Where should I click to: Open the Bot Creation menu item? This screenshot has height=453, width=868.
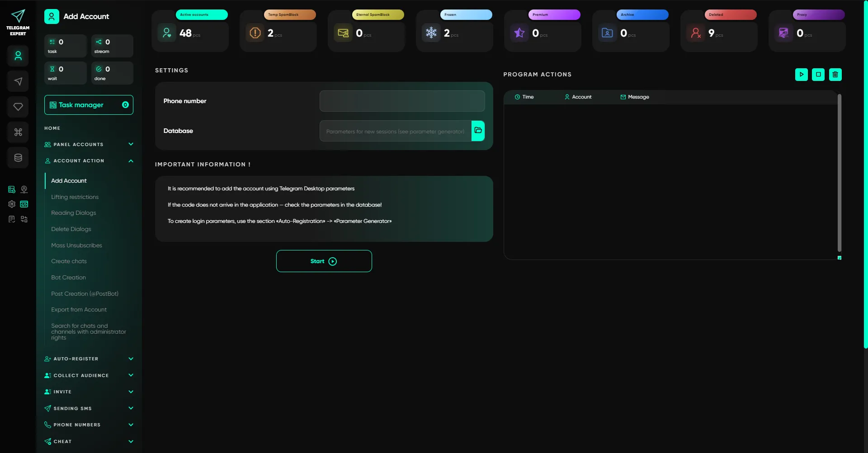(68, 278)
